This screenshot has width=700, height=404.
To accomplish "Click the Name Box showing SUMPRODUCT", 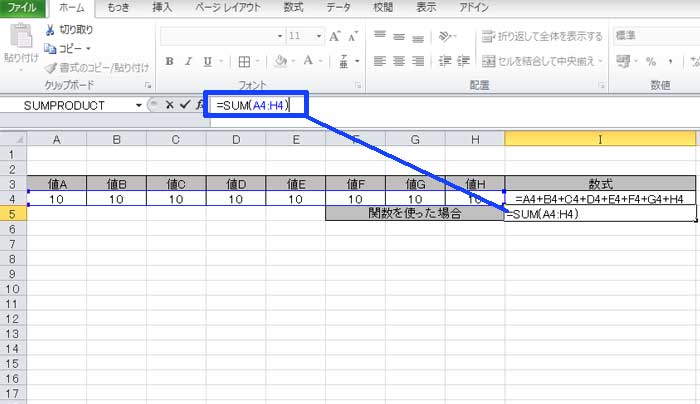I will click(67, 105).
